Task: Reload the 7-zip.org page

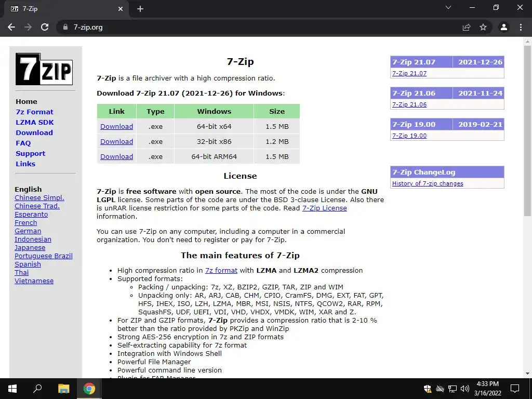Action: point(45,27)
